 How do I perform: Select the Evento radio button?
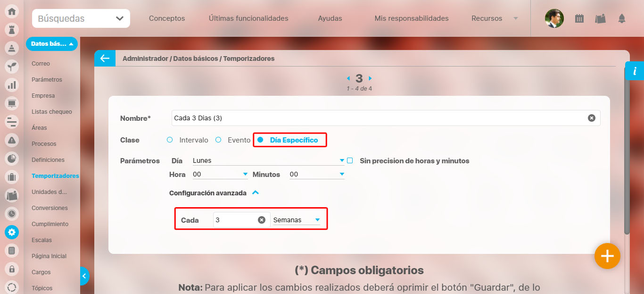pos(218,140)
